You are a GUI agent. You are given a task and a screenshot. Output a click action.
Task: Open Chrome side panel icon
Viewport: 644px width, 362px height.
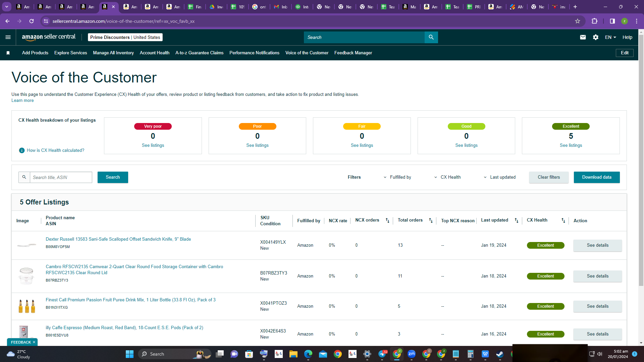tap(612, 21)
